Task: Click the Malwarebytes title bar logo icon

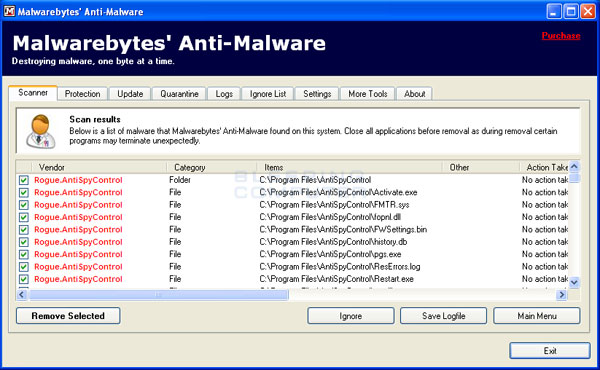Action: pos(9,11)
